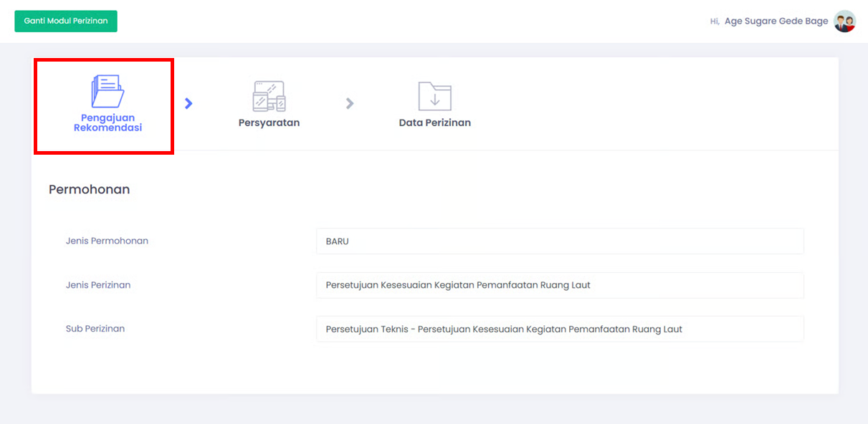
Task: Focus the Jenis Perizinan input field
Action: coord(559,285)
